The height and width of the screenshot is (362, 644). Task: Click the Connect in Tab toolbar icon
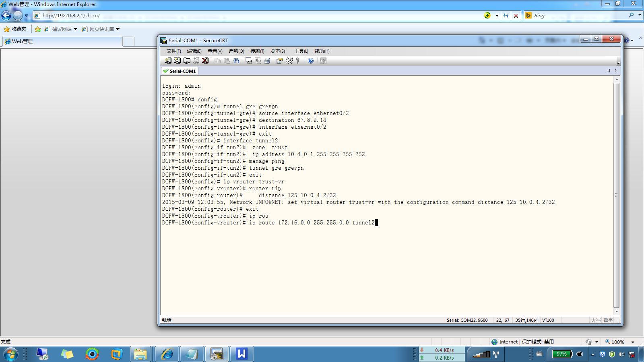click(x=187, y=61)
